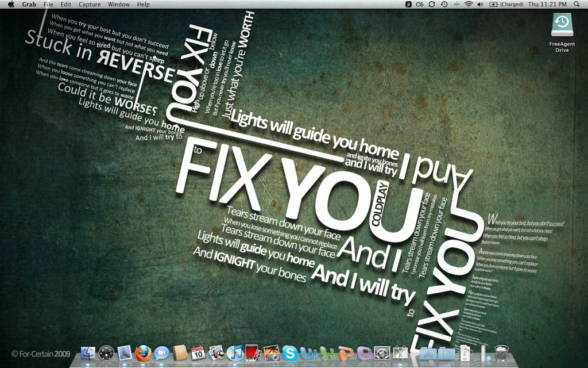Click the OS menu bar icon
Screen dimensions: 588x368
click(420, 5)
